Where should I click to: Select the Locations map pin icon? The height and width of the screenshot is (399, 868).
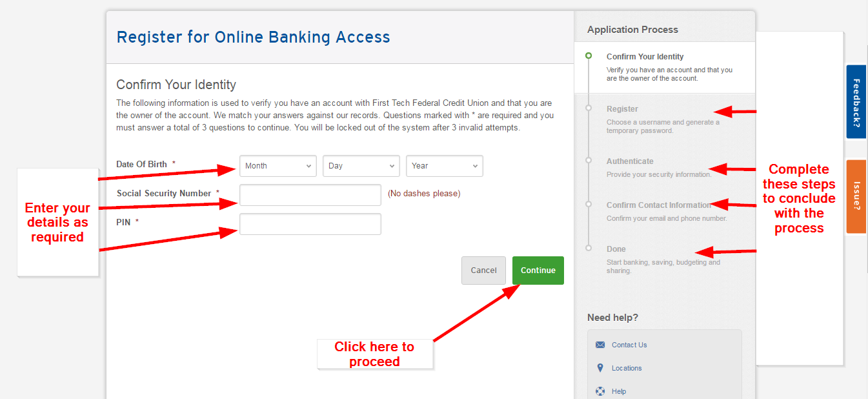(600, 368)
